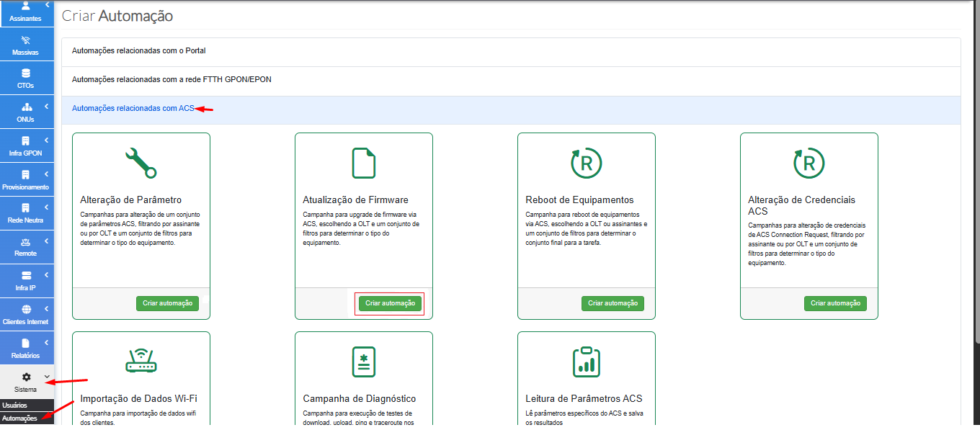Collapse Automações relacionadas com ACS section

(511, 109)
